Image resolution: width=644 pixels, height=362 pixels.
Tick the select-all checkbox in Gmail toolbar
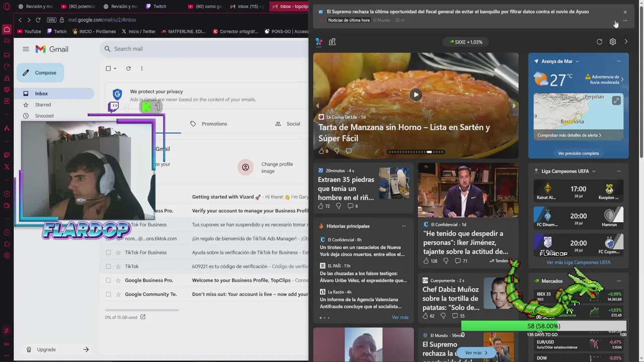point(108,68)
